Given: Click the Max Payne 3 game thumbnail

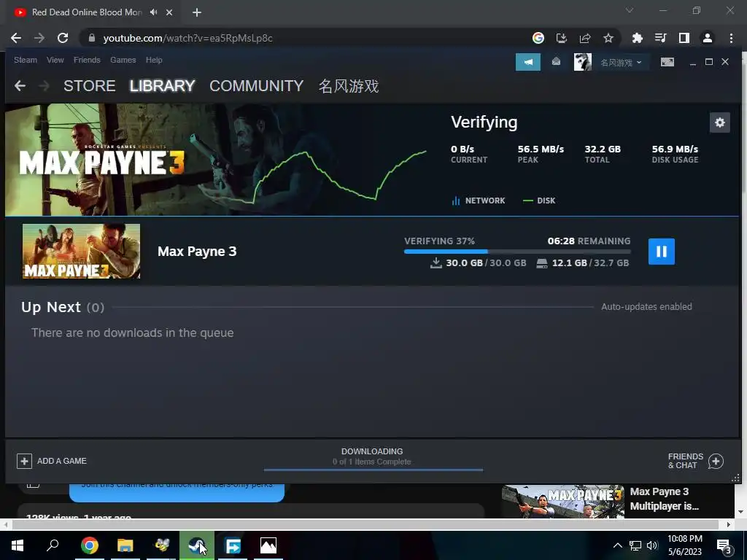Looking at the screenshot, I should [x=81, y=251].
